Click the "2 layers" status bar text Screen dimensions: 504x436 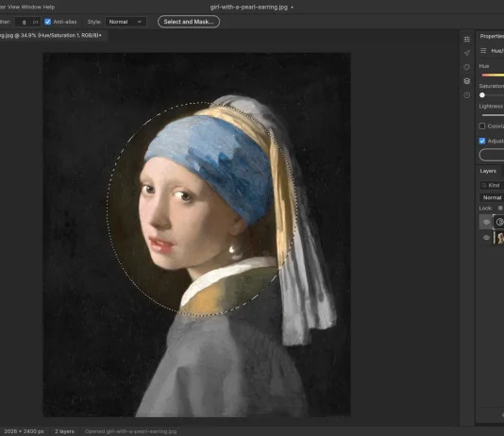(x=64, y=431)
